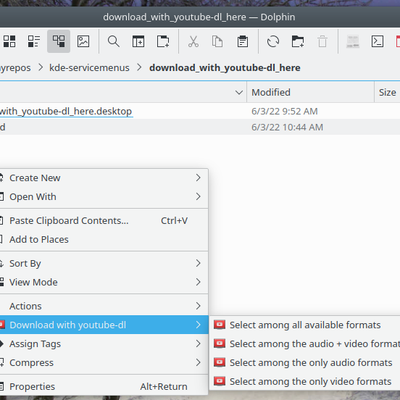Click the youtube icon beside only audio formats

219,362
